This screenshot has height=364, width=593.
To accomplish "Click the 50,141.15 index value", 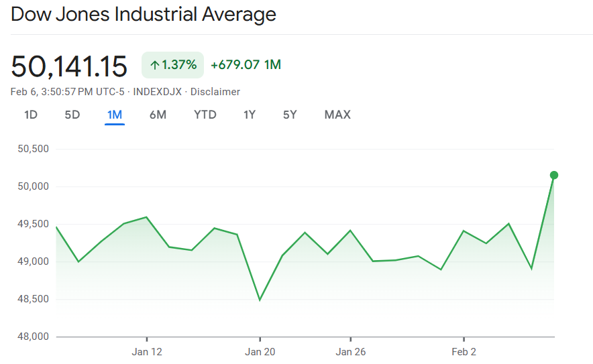I will 69,66.
